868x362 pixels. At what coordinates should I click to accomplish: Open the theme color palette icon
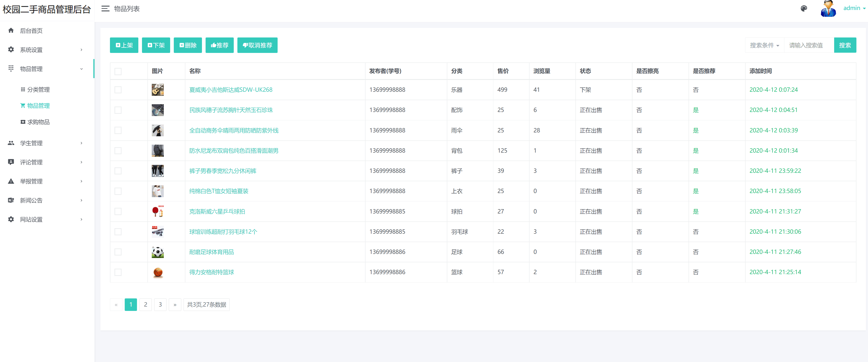804,8
